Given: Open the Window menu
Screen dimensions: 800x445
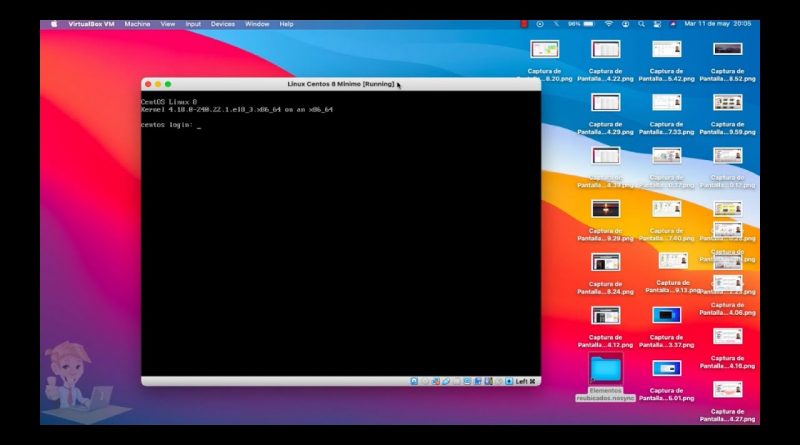Looking at the screenshot, I should click(x=257, y=24).
